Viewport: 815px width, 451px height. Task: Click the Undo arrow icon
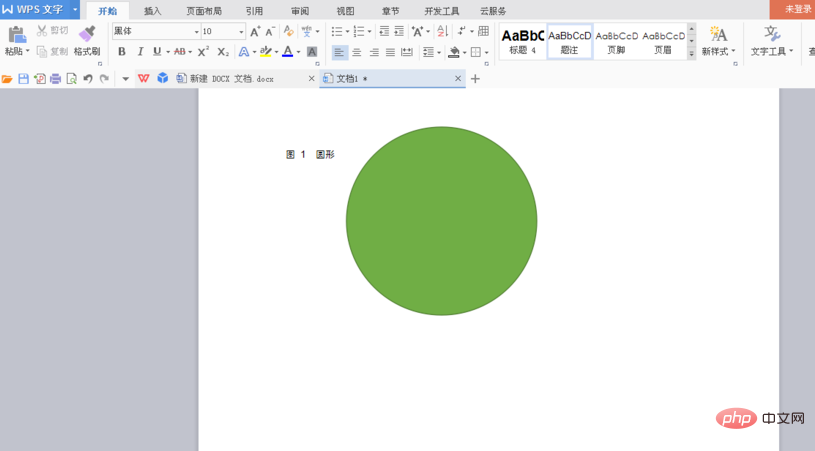88,78
